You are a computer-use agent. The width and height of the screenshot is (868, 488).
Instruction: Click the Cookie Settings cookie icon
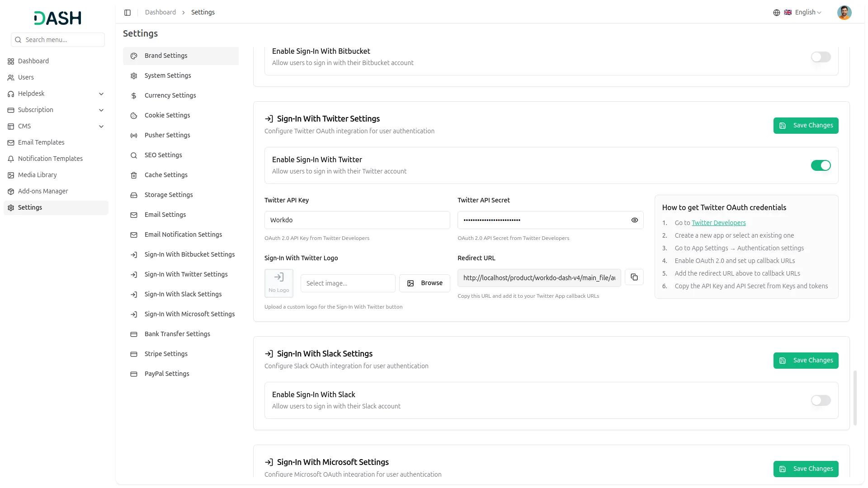(x=134, y=116)
